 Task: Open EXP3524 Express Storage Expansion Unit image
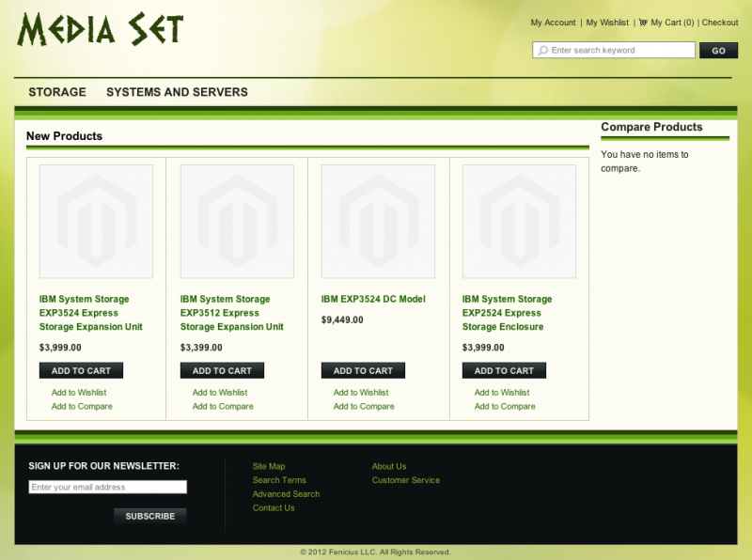pos(97,222)
